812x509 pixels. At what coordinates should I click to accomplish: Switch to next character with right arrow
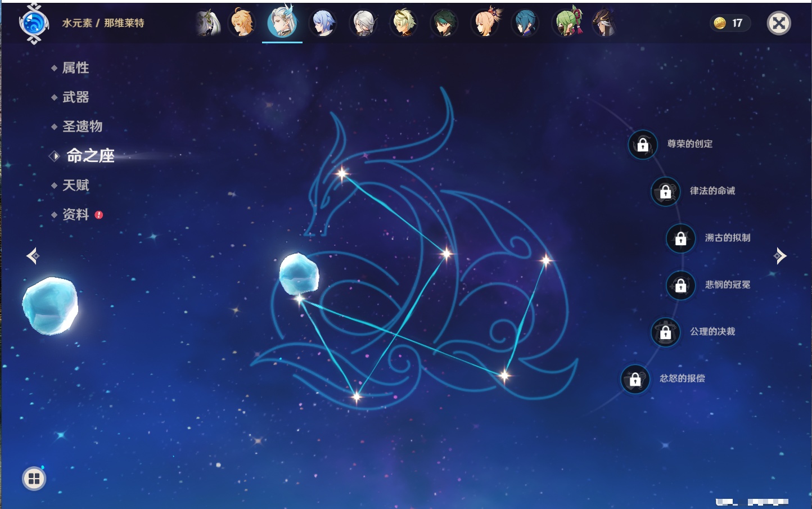(x=779, y=256)
